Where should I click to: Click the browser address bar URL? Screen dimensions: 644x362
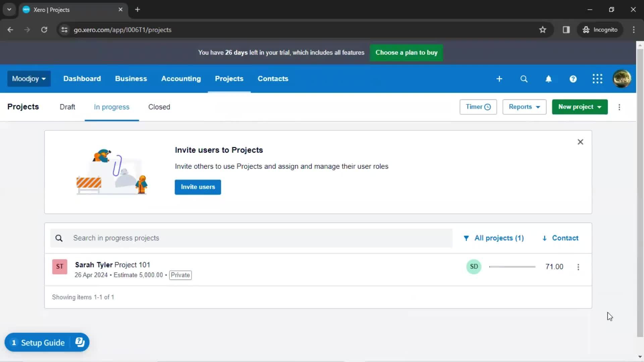coord(122,29)
